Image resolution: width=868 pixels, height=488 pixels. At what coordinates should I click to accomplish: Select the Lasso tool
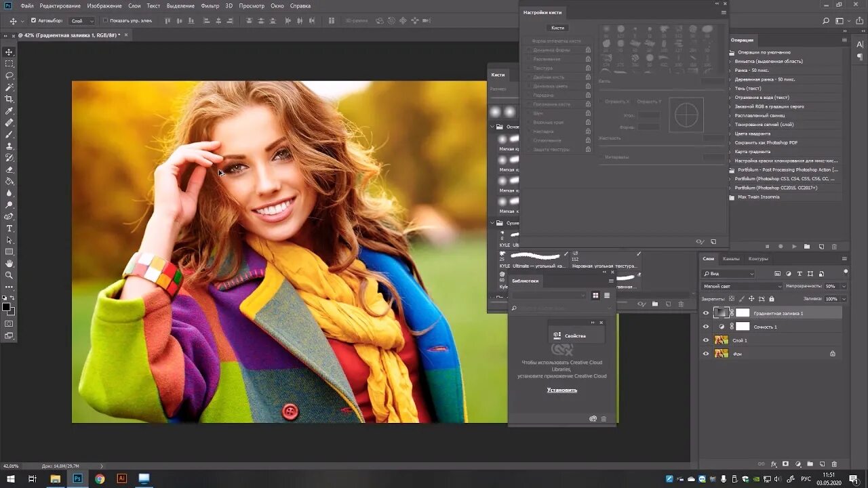coord(9,75)
